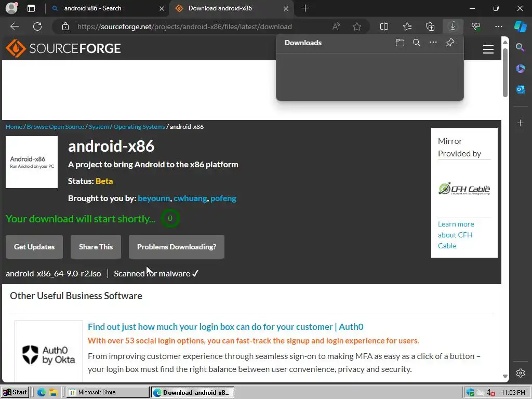Add page to favorites star icon

click(356, 26)
